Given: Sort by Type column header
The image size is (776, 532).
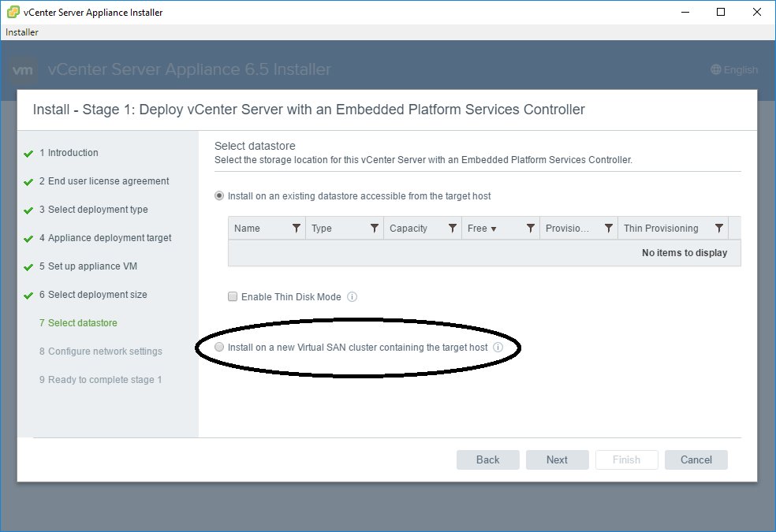Looking at the screenshot, I should (x=321, y=229).
